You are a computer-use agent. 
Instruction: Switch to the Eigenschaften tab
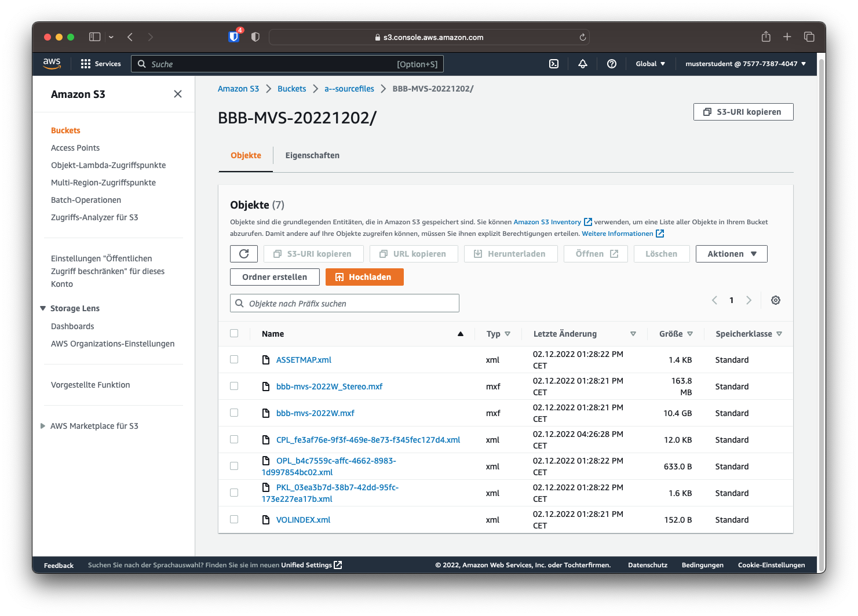point(312,155)
